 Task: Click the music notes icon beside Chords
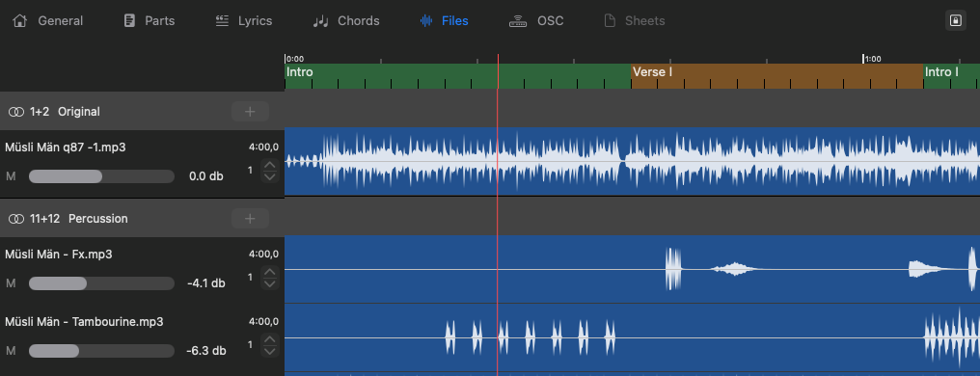pyautogui.click(x=320, y=20)
